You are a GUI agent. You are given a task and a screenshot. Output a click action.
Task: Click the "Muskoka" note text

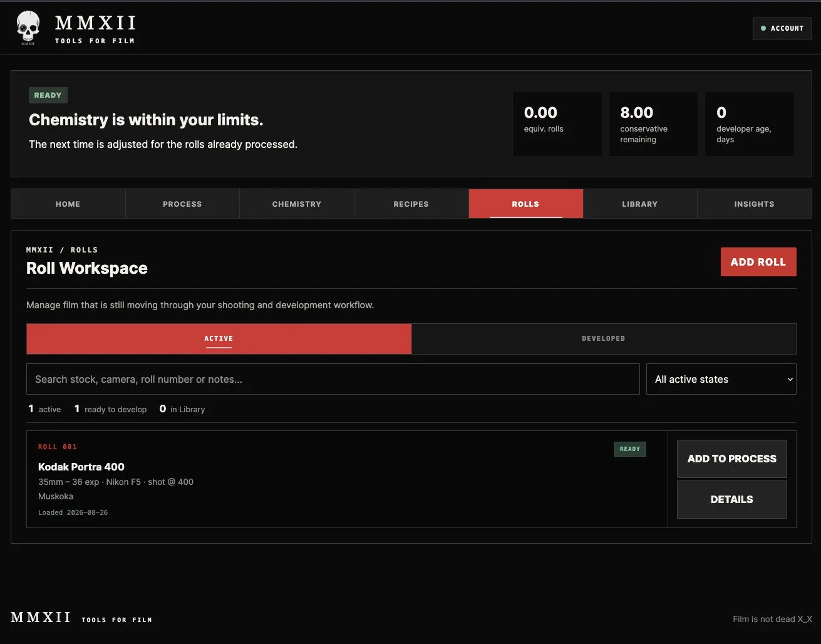(x=56, y=496)
